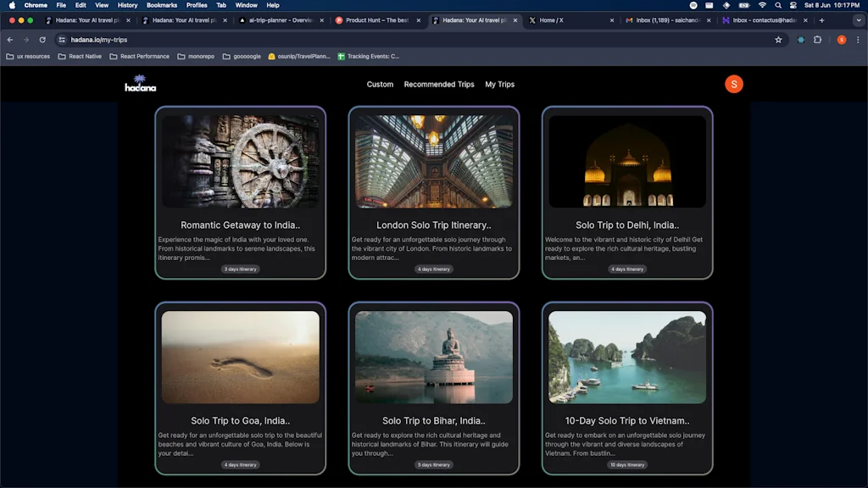Click the Chrome profile avatar in toolbar
The image size is (868, 488).
click(841, 39)
